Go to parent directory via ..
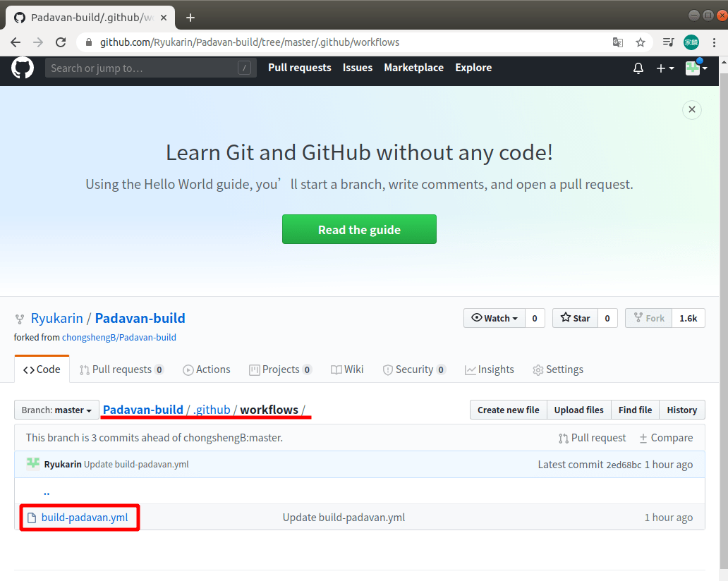Viewport: 728px width, 581px height. pos(47,492)
